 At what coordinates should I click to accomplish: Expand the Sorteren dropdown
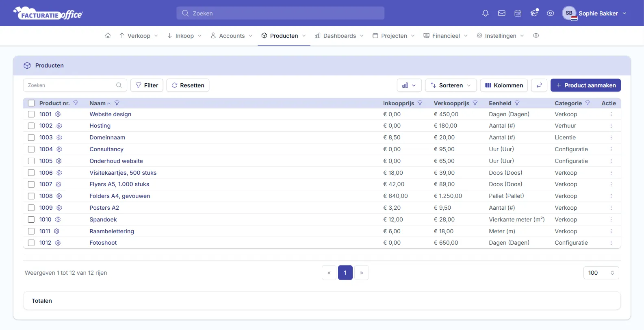pyautogui.click(x=451, y=85)
